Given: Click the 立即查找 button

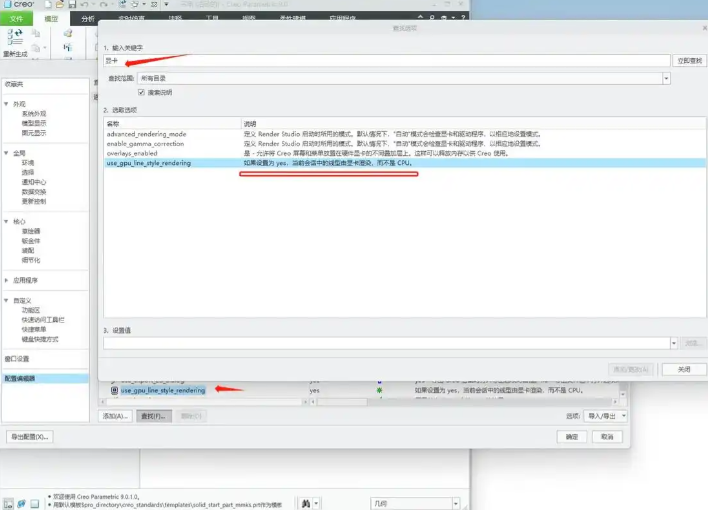Looking at the screenshot, I should (x=689, y=61).
